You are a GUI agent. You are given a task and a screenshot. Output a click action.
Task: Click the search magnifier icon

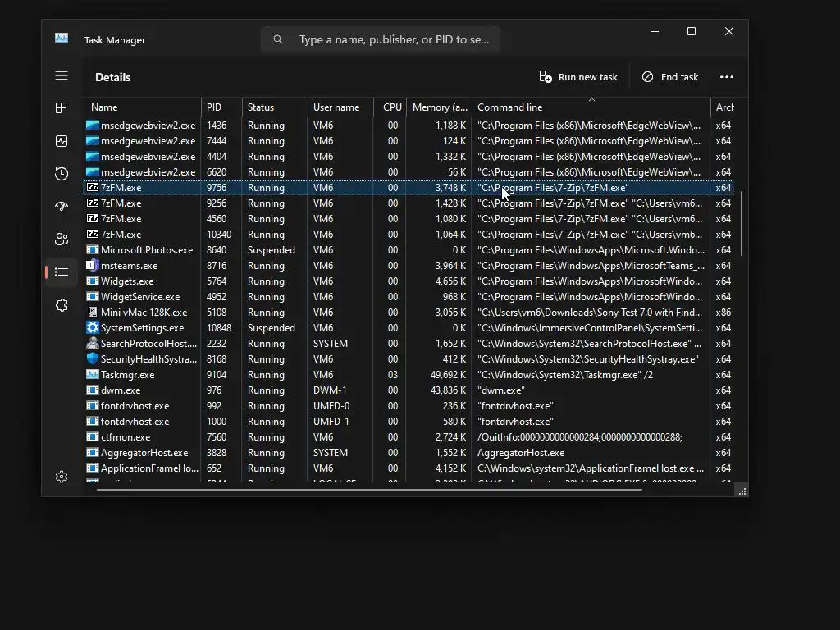[277, 39]
